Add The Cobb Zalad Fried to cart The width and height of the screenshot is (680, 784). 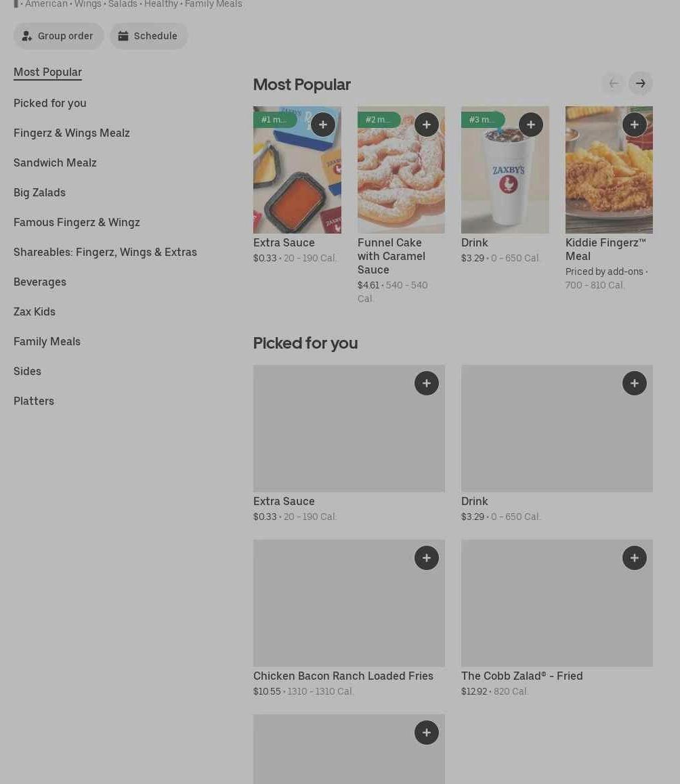coord(635,558)
